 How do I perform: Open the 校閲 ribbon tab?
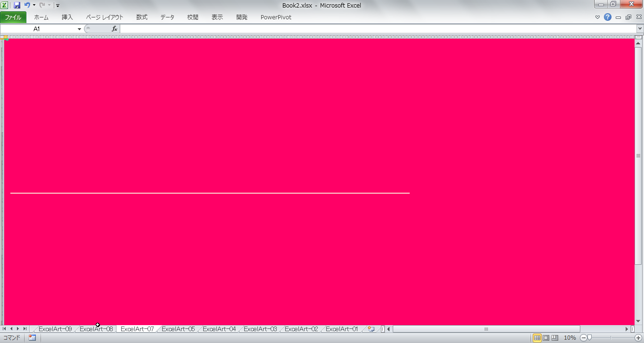[x=193, y=17]
